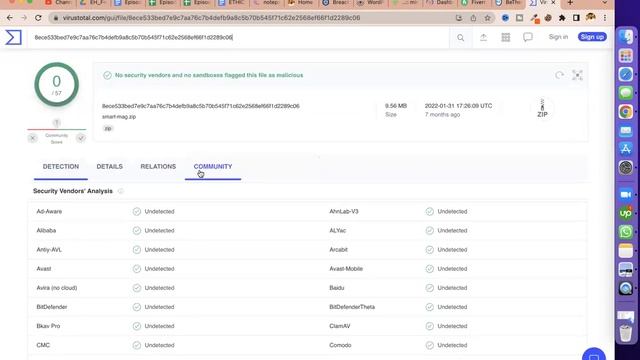The width and height of the screenshot is (640, 360).
Task: Click the zip tag label
Action: pyautogui.click(x=108, y=129)
